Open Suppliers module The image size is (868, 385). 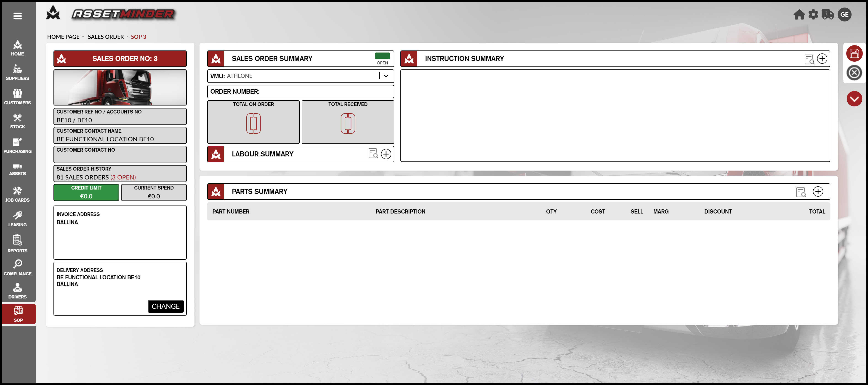(18, 72)
